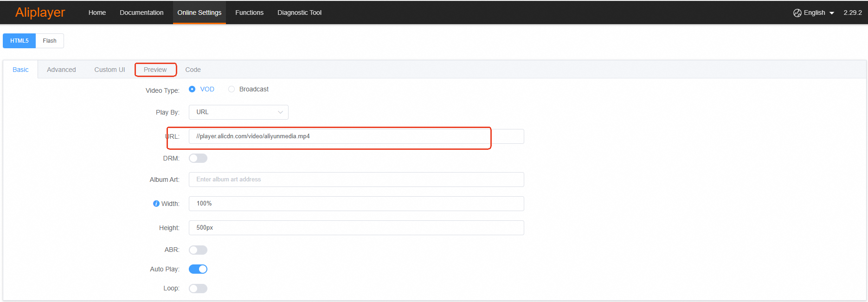The height and width of the screenshot is (302, 868).
Task: Switch to the Basic tab
Action: point(20,70)
